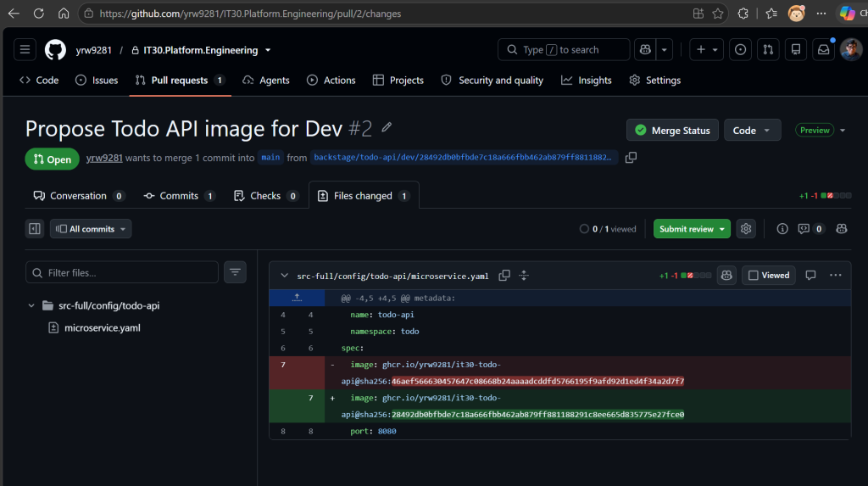Open create new plus dropdown

(x=706, y=50)
